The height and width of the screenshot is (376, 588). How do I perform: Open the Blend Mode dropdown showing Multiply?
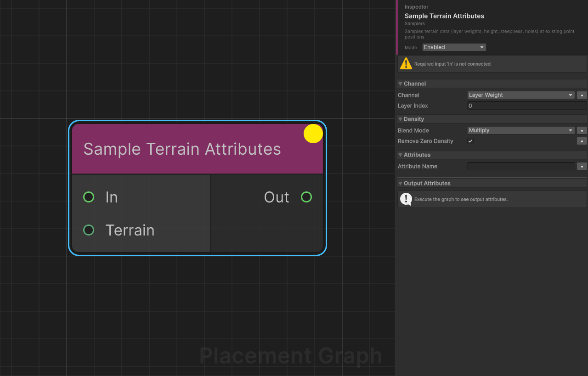coord(521,130)
